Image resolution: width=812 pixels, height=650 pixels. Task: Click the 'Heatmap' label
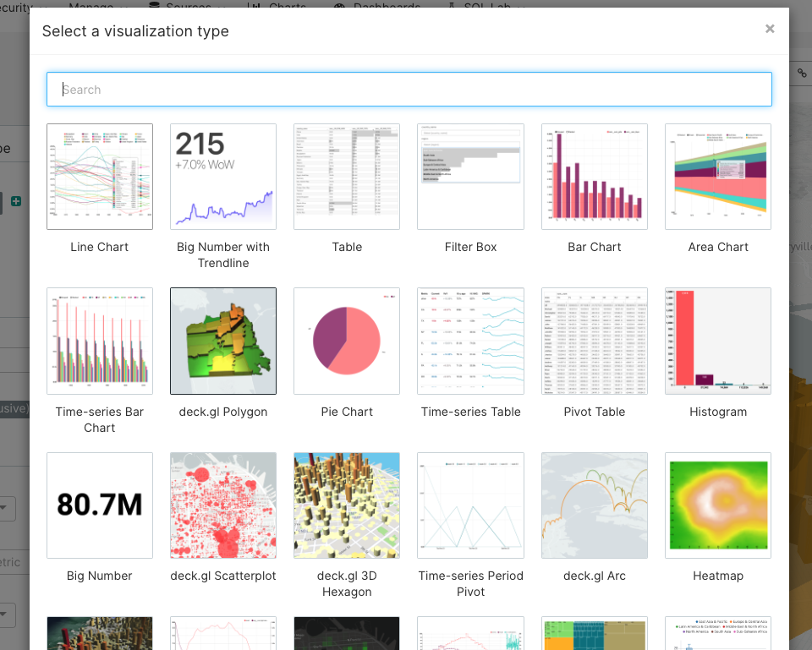pos(718,576)
